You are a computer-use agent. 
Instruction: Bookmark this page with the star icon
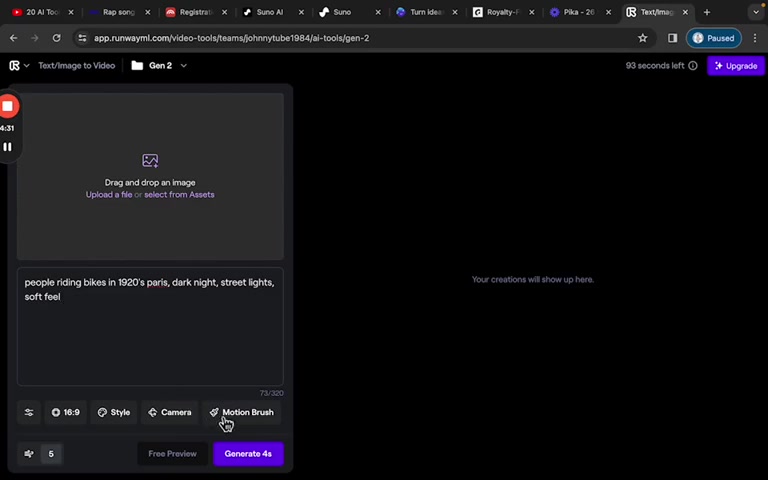[x=643, y=38]
